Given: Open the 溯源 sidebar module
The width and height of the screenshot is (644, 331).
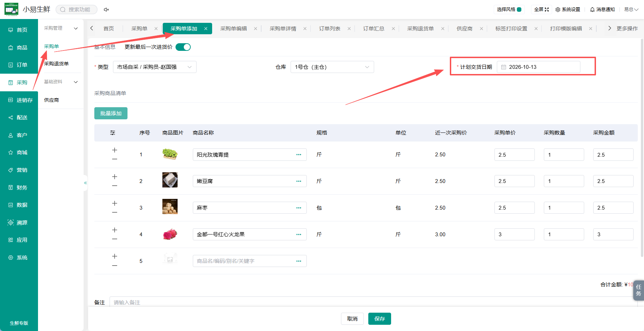Looking at the screenshot, I should [19, 223].
